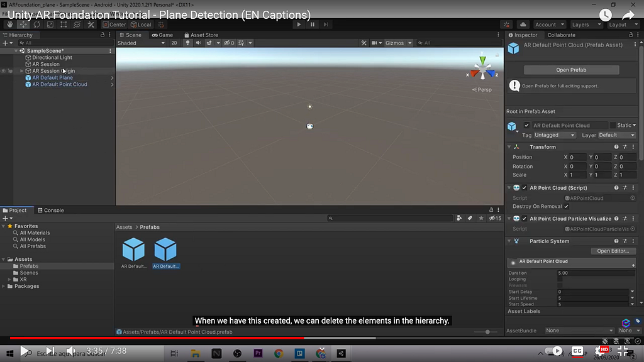644x362 pixels.
Task: Toggle the Hierarchy panel lock icon
Action: pos(103,35)
